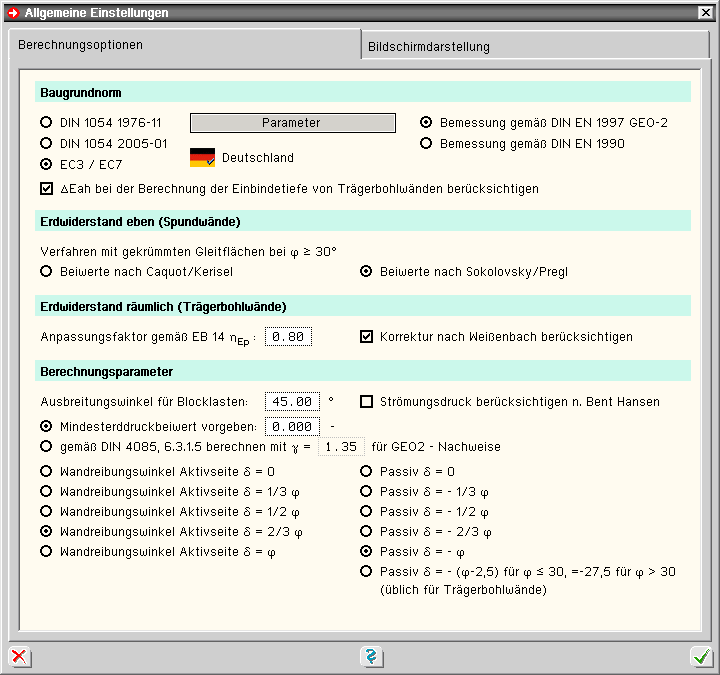Screen dimensions: 720x675
Task: Select Wandreibungswinkel Aktivseite δ = 1/2 φ
Action: point(46,511)
